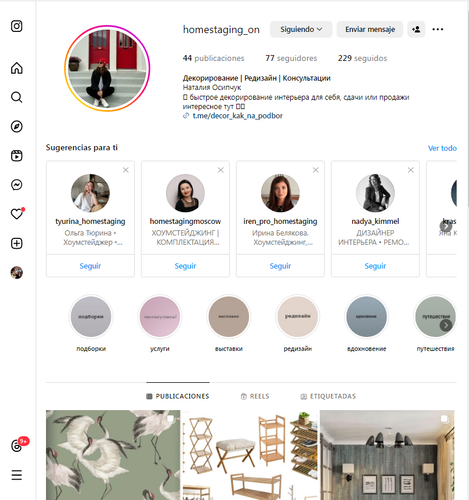
Task: View the 77 seguidores list
Action: (x=291, y=58)
